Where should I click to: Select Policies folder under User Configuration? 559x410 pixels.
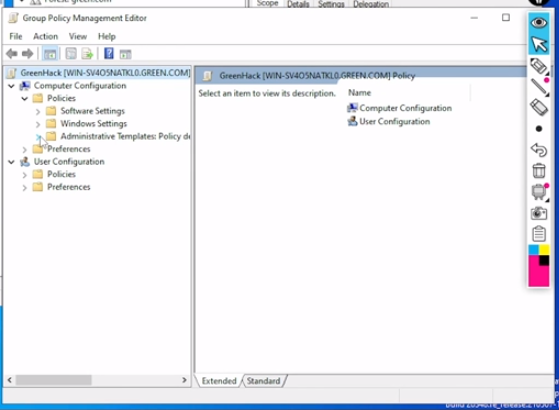pyautogui.click(x=61, y=174)
